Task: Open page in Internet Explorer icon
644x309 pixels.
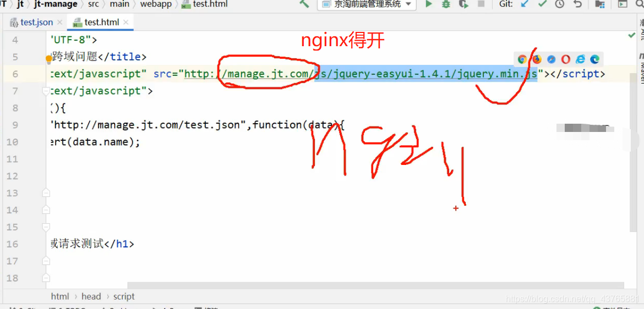Action: point(580,59)
